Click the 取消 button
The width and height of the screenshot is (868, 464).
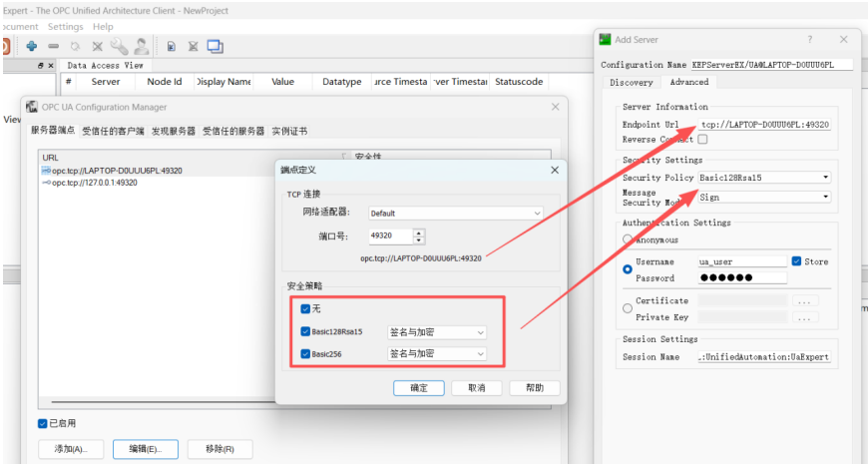[x=477, y=388]
